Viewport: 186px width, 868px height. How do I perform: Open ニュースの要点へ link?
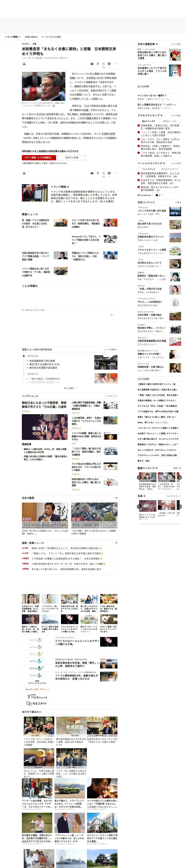[x=110, y=349]
